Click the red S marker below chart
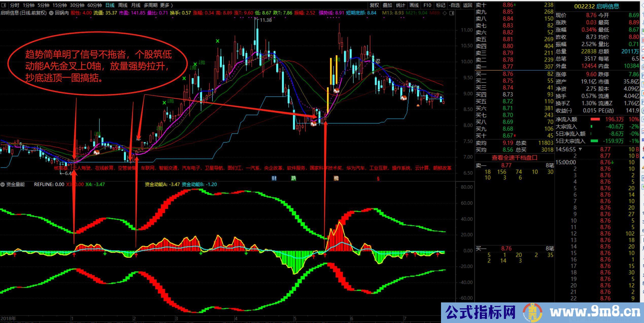Viewport: 644px width, 323px height. click(x=378, y=179)
